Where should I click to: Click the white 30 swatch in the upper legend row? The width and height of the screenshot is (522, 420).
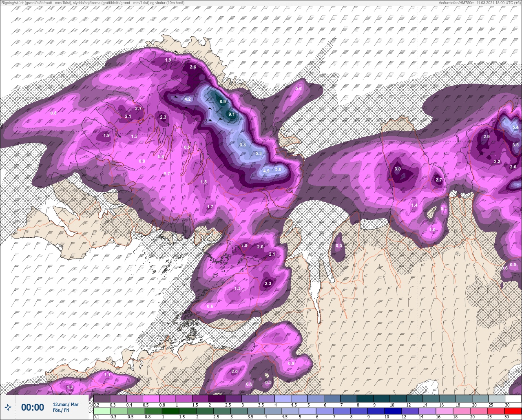(x=513, y=398)
